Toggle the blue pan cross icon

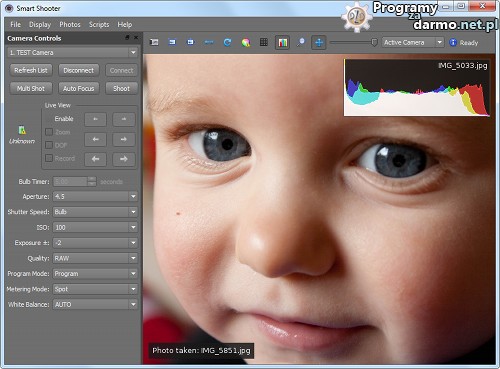[319, 43]
